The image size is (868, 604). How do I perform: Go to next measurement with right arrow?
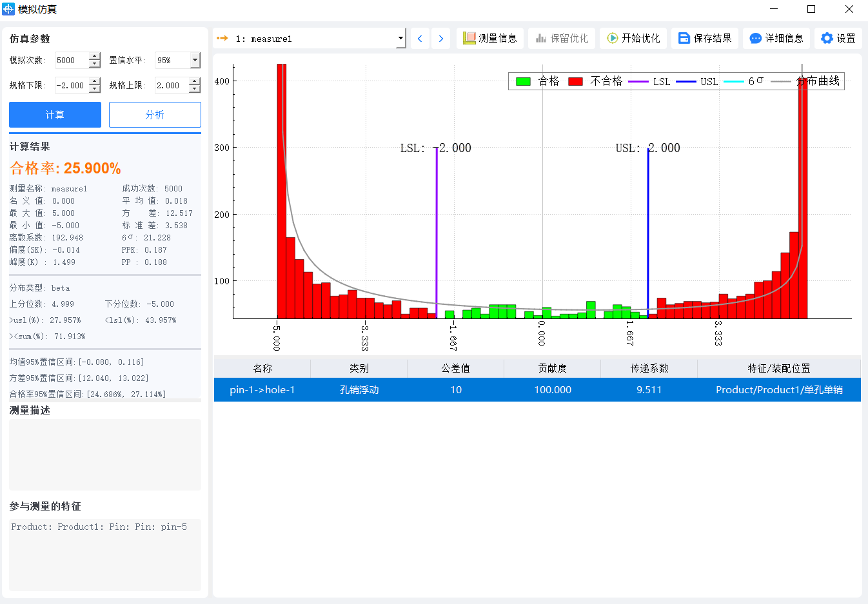coord(441,39)
